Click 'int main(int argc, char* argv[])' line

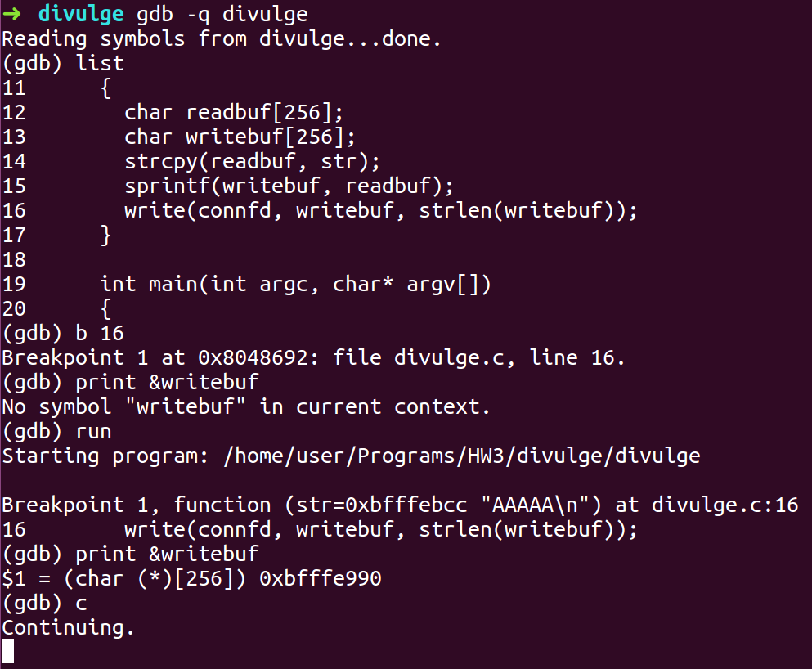coord(295,285)
